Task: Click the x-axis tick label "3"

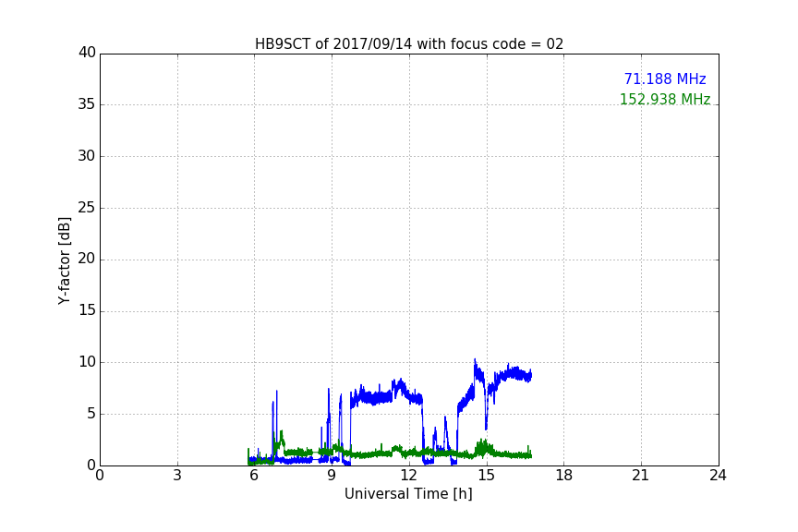Action: coord(177,476)
